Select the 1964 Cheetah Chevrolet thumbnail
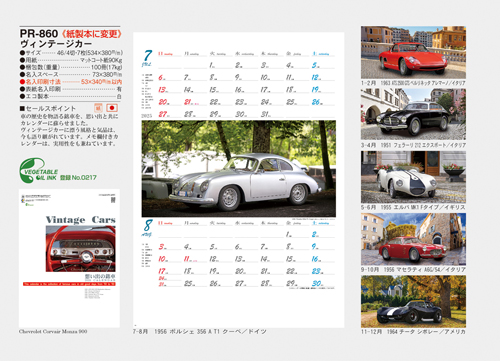Viewport: 500px width, 361px height. pos(413,301)
